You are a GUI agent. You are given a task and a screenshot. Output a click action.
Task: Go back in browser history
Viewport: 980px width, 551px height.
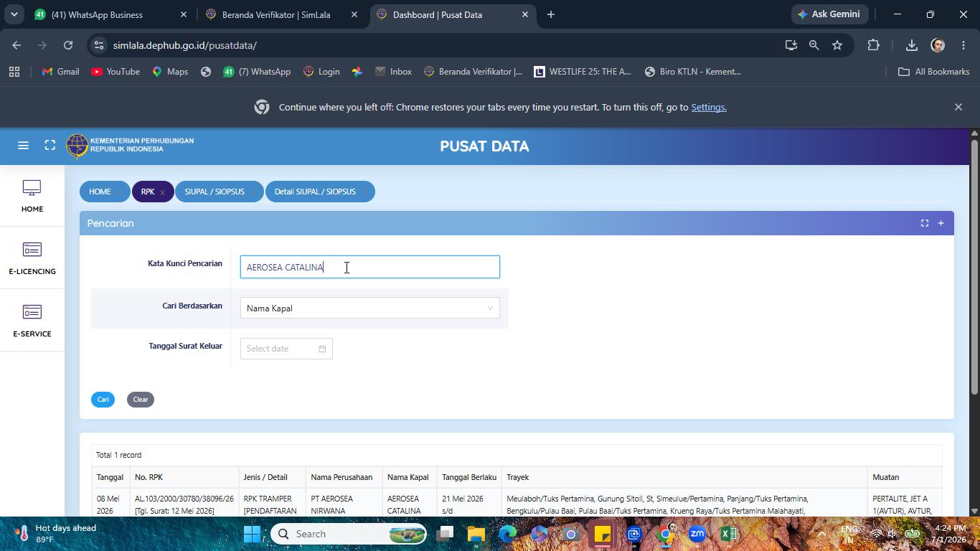pos(17,45)
